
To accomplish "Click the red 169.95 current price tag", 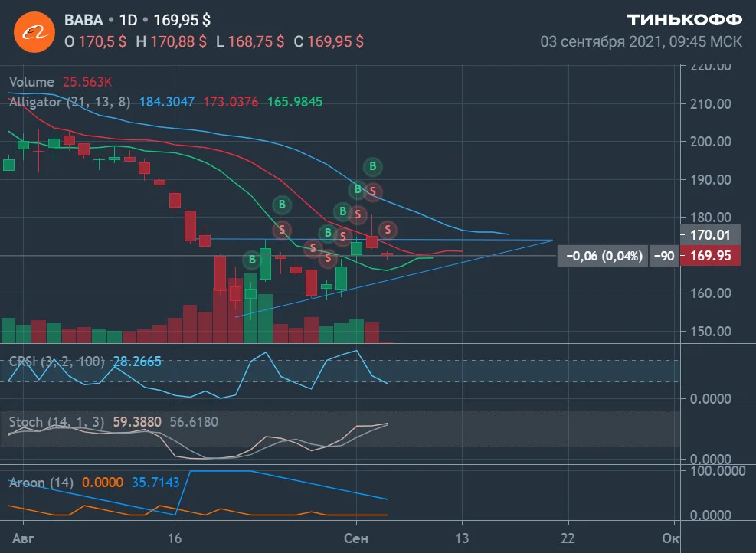I will (x=710, y=256).
